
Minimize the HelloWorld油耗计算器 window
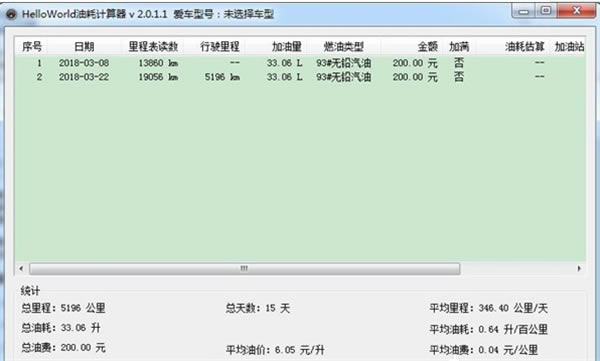pos(523,11)
